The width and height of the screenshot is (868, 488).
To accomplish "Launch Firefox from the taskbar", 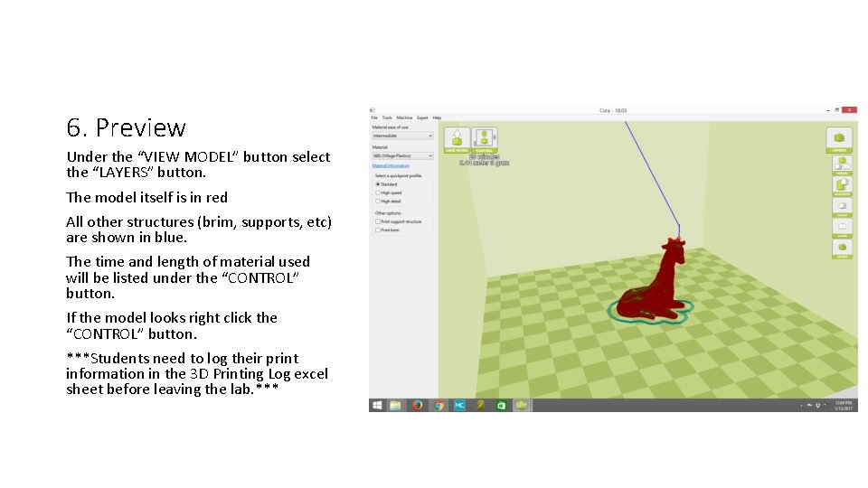I will coord(417,406).
